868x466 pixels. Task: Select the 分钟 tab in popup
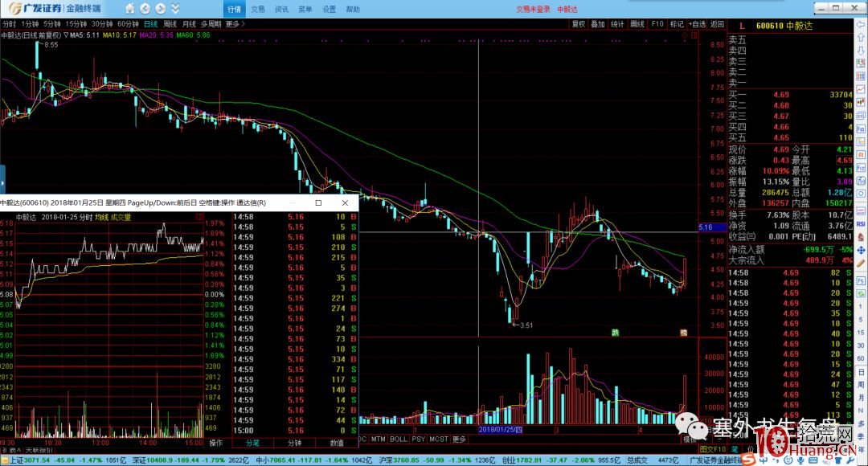(294, 443)
